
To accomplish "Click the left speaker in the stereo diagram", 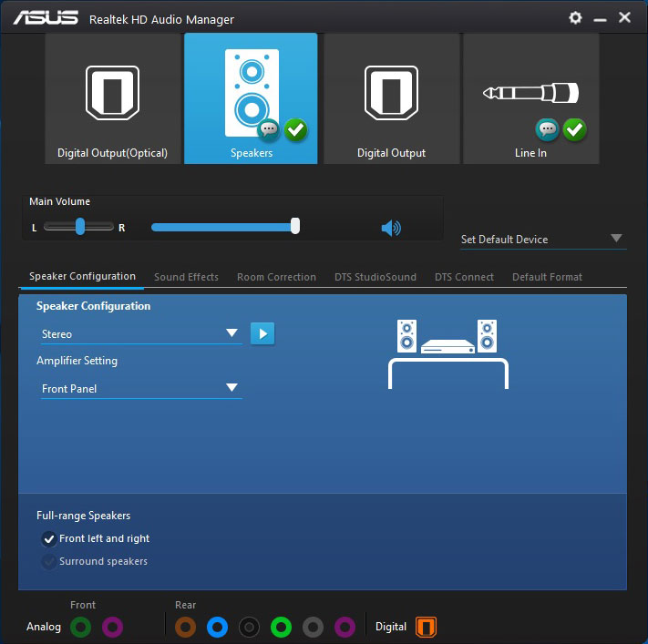I will coord(406,336).
